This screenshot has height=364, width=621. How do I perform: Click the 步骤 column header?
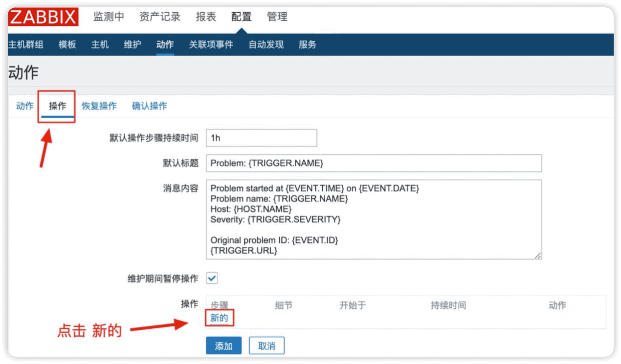pyautogui.click(x=220, y=305)
